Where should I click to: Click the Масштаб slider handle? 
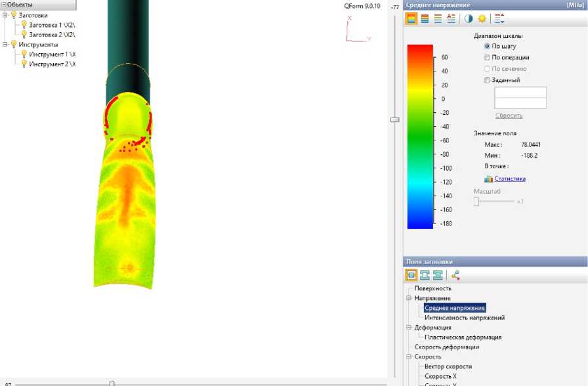pyautogui.click(x=477, y=202)
